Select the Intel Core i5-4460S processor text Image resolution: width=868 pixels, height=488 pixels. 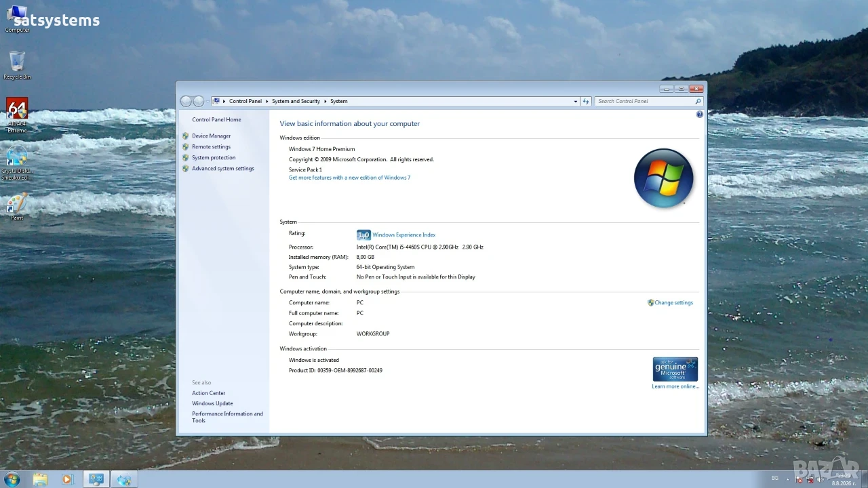click(420, 247)
